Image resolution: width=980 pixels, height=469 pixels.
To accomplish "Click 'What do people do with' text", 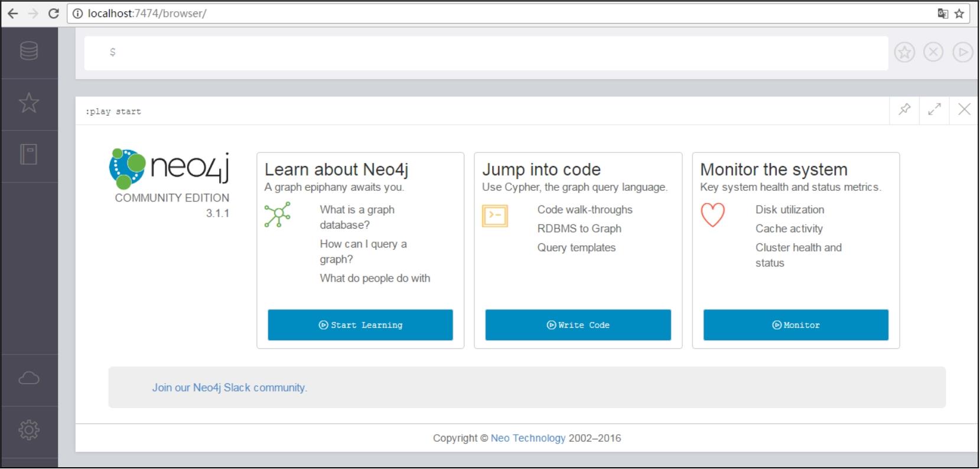I will 375,278.
